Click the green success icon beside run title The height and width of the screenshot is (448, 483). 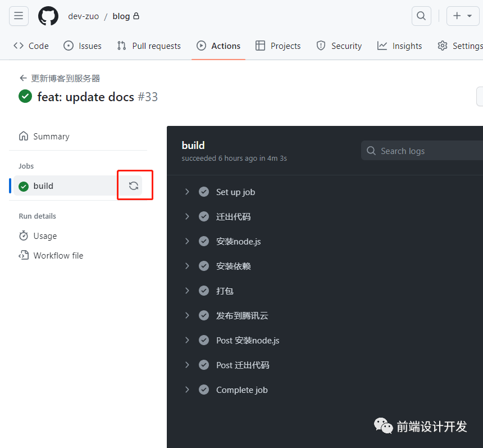(x=25, y=96)
